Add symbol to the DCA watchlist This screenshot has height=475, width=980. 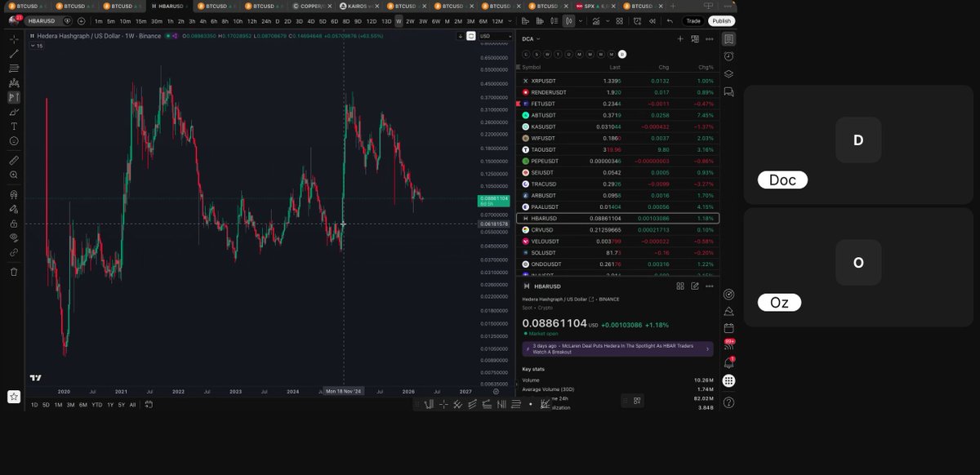click(680, 38)
